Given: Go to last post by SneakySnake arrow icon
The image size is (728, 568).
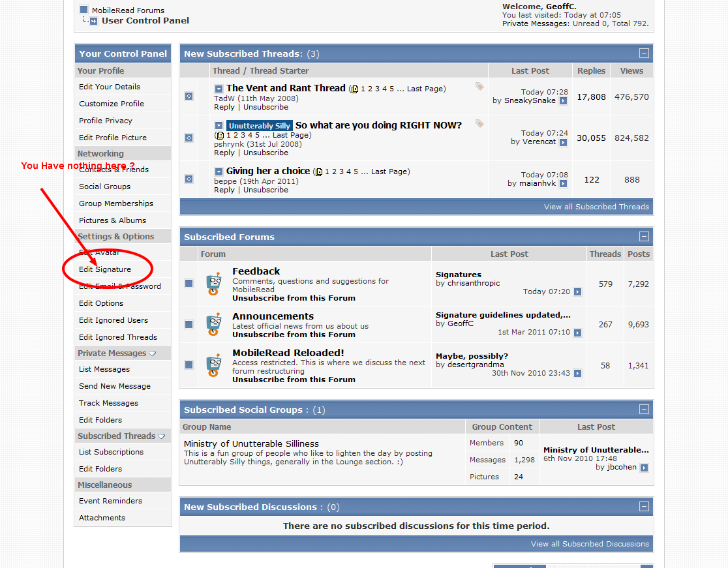Looking at the screenshot, I should [563, 100].
